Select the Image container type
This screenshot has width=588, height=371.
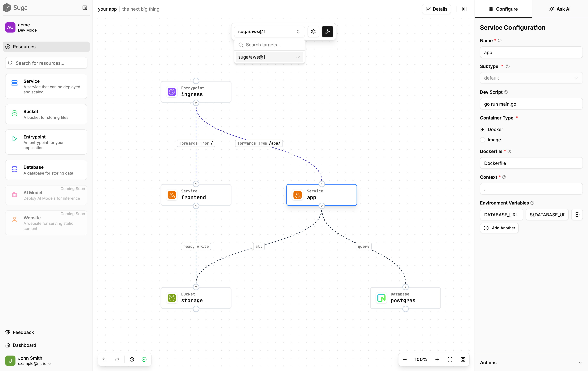483,140
